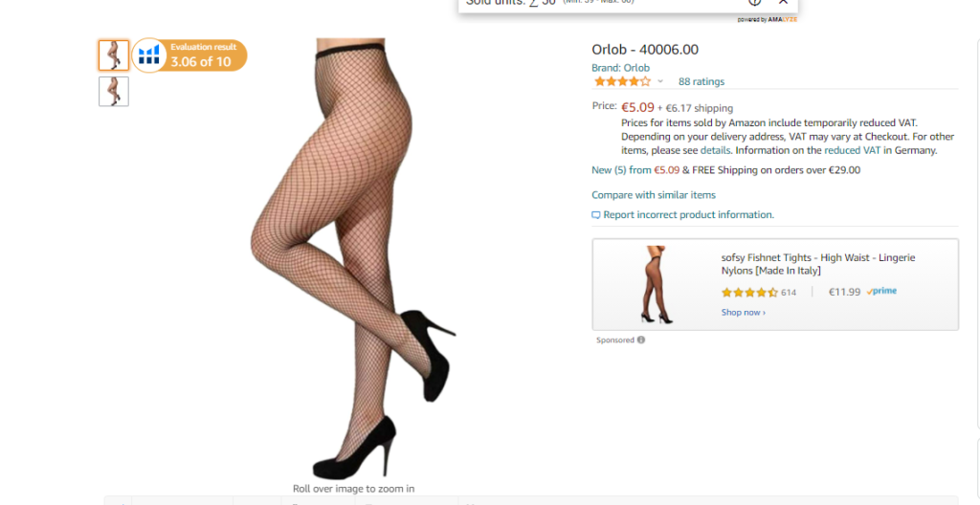Click Report incorrect product information

coord(688,214)
